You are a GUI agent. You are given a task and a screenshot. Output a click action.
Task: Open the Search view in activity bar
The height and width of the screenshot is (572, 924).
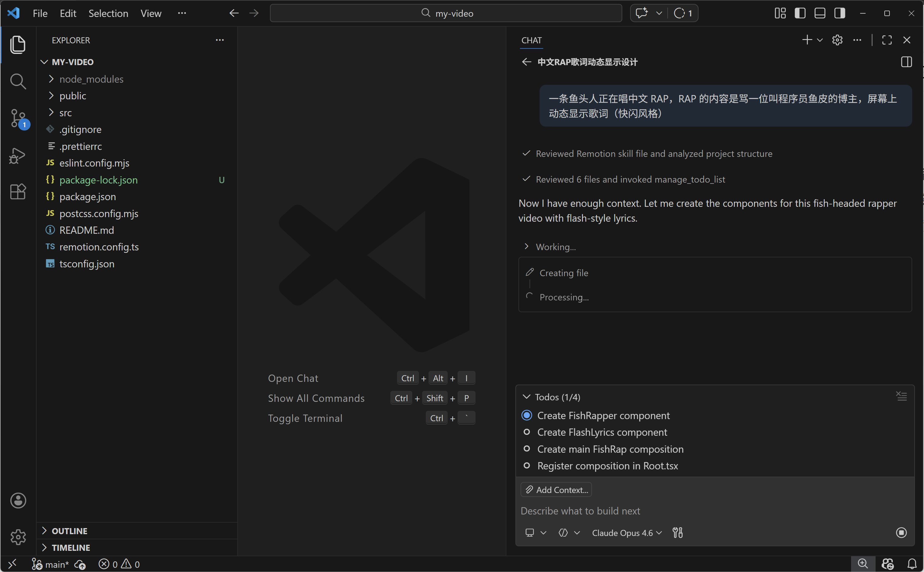click(x=18, y=81)
